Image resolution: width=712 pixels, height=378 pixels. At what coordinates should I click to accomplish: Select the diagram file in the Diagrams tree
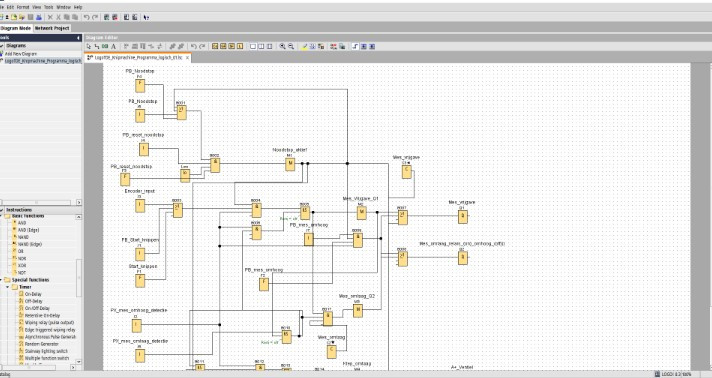[43, 61]
